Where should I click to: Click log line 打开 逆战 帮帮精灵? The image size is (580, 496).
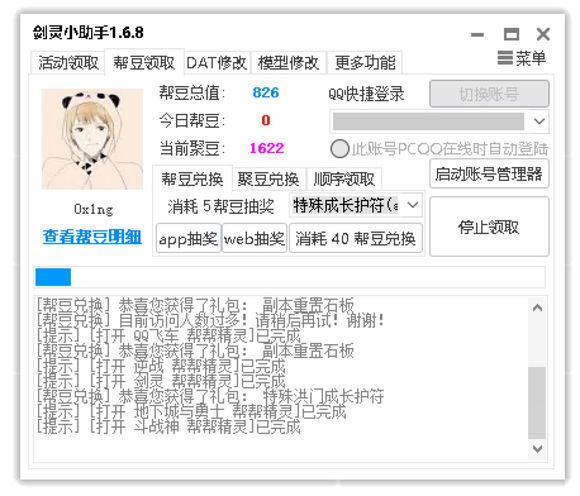coord(161,366)
